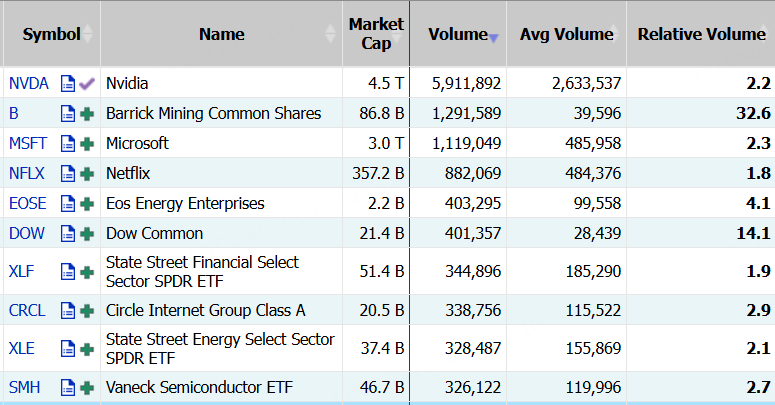Toggle the watchlist plus for XLE
This screenshot has height=405, width=775.
tap(87, 348)
